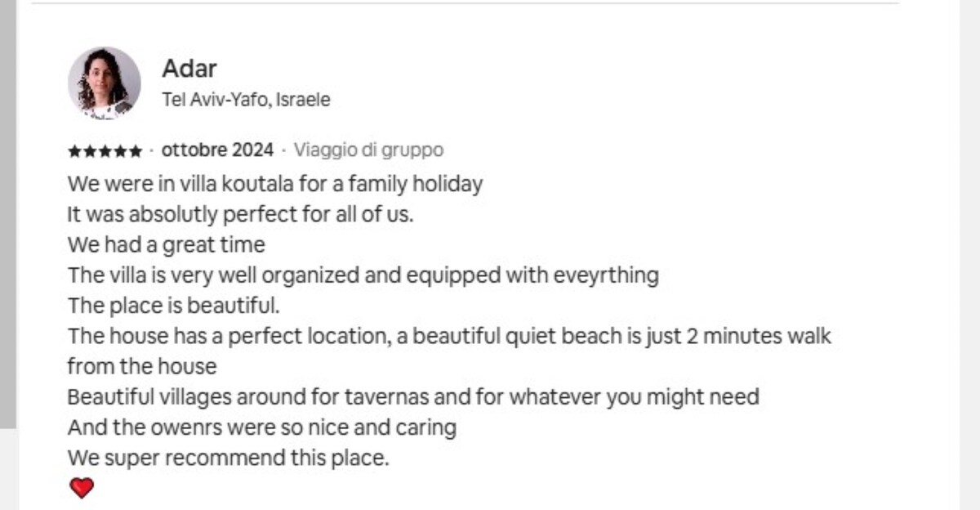
Task: Click the text 'from the house'
Action: 142,366
